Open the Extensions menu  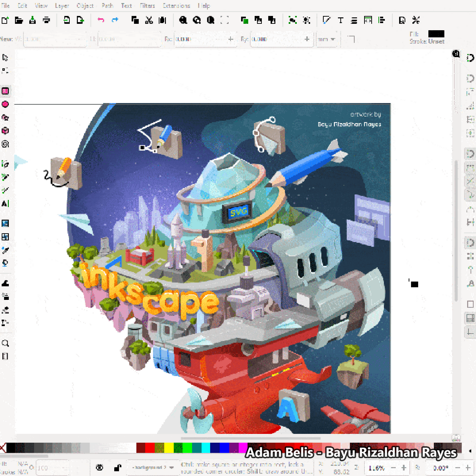[176, 5]
